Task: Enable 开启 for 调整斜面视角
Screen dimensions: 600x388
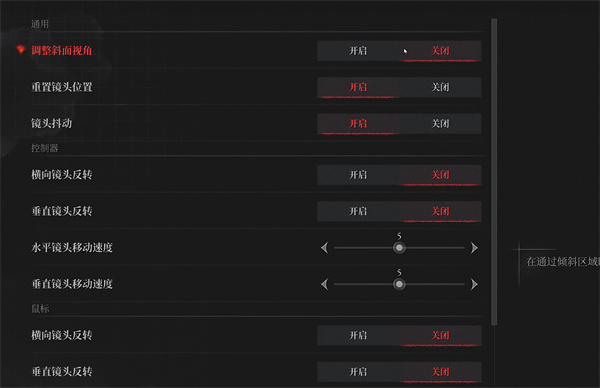Action: [x=358, y=51]
